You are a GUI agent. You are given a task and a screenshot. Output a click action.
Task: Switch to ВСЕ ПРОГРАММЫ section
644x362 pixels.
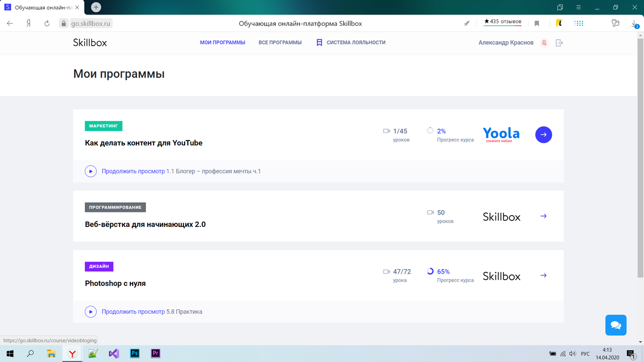[x=280, y=42]
